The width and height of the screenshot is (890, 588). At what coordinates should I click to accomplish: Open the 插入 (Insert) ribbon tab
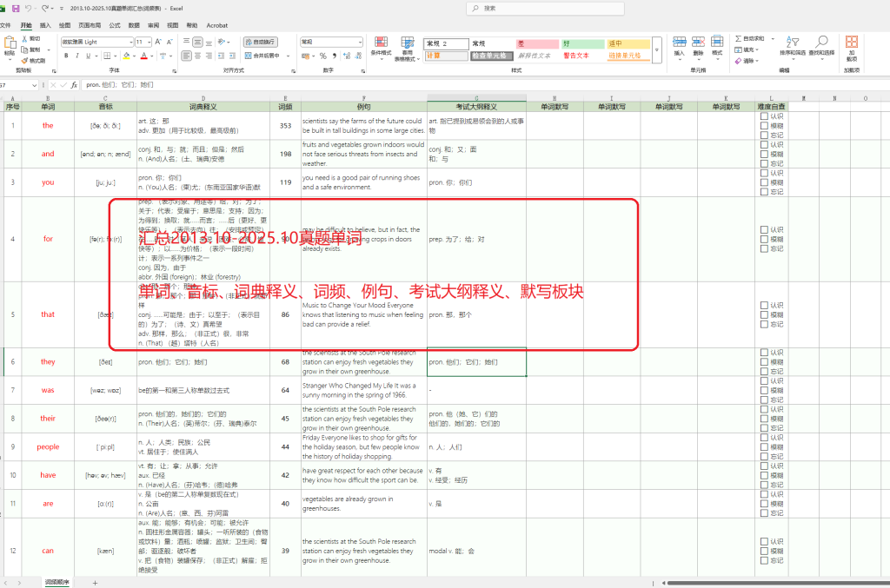(45, 26)
